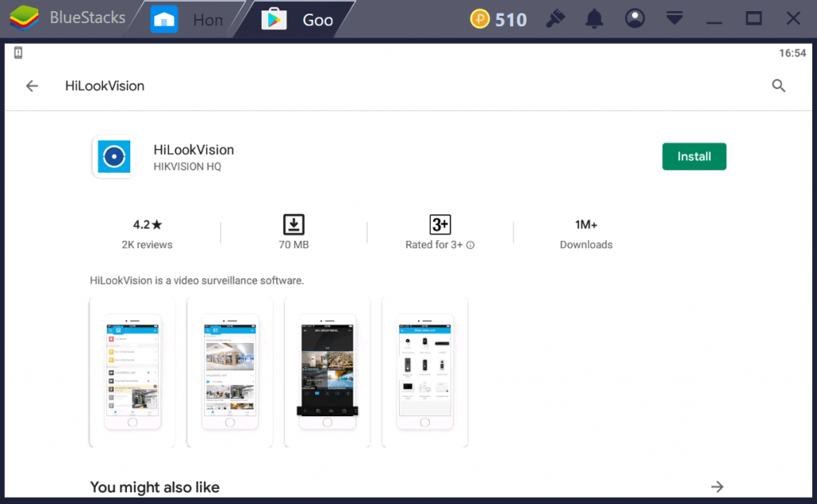Open fourth screenshot showing device types

tap(424, 372)
